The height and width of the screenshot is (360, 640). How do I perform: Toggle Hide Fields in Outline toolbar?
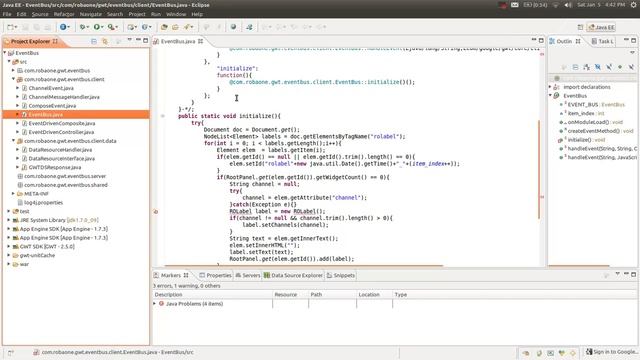pyautogui.click(x=598, y=67)
